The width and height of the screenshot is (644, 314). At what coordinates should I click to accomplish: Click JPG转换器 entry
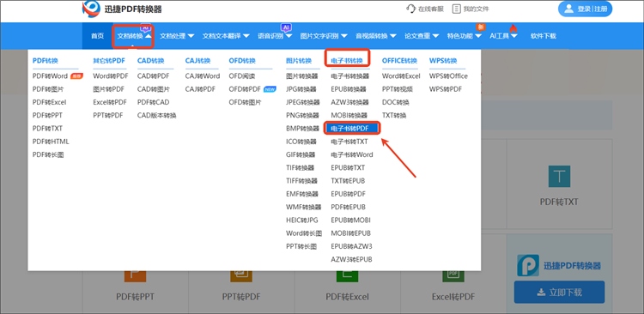coord(301,89)
